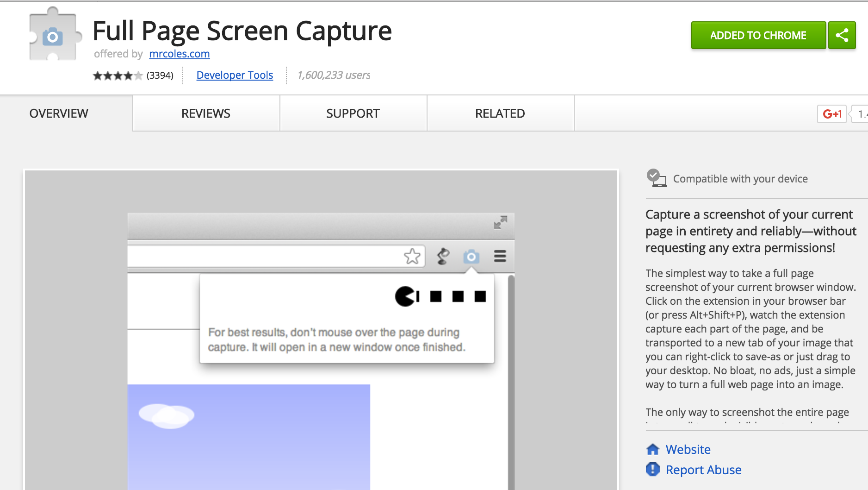Click the compatible-device checkmark icon

click(656, 178)
